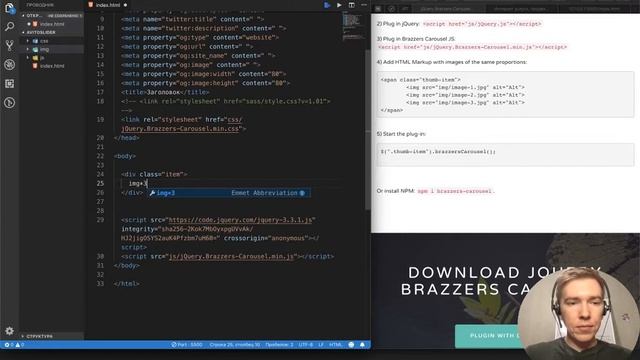
Task: Open the jQuery CDN link on line 29
Action: [x=240, y=220]
